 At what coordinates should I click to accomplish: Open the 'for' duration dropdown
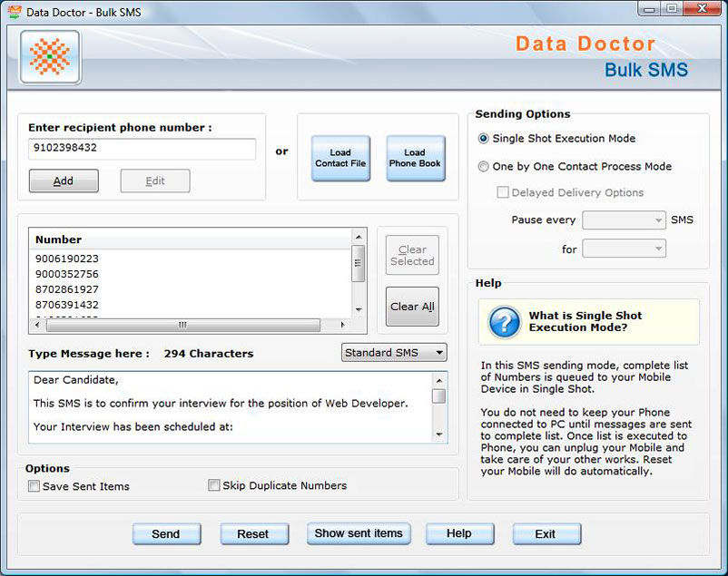(x=624, y=249)
